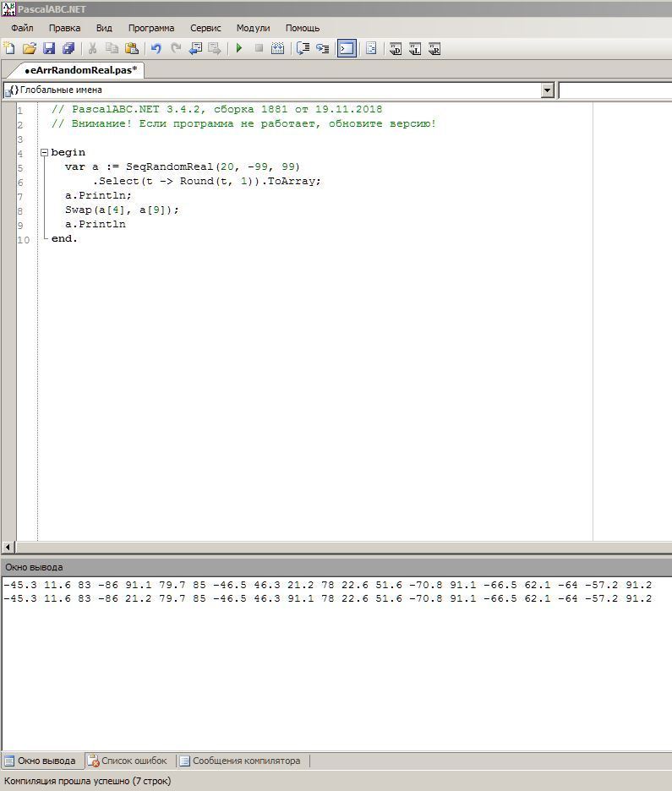Run the program with green arrow

[x=239, y=49]
